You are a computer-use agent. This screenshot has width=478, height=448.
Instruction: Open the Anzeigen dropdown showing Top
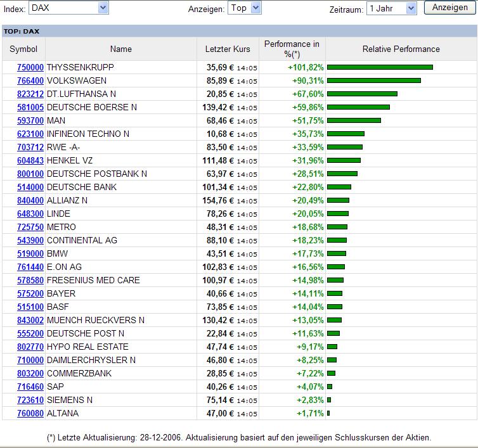(x=245, y=8)
